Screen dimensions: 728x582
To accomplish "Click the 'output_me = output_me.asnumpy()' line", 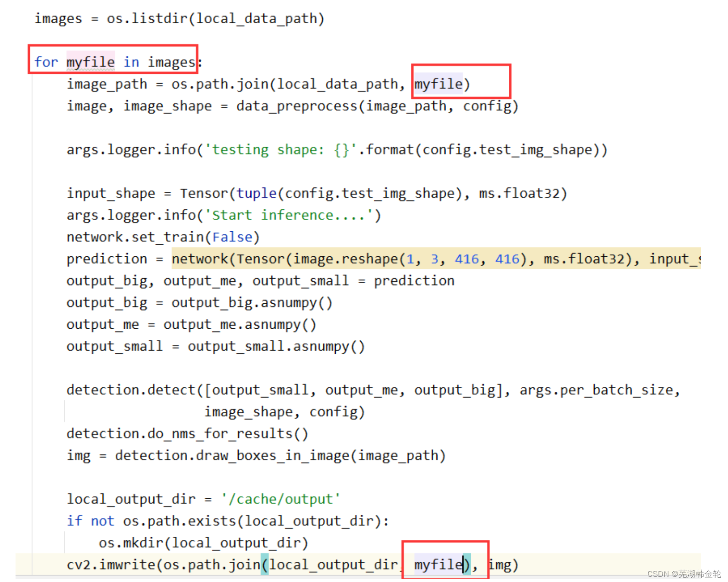I will (191, 324).
